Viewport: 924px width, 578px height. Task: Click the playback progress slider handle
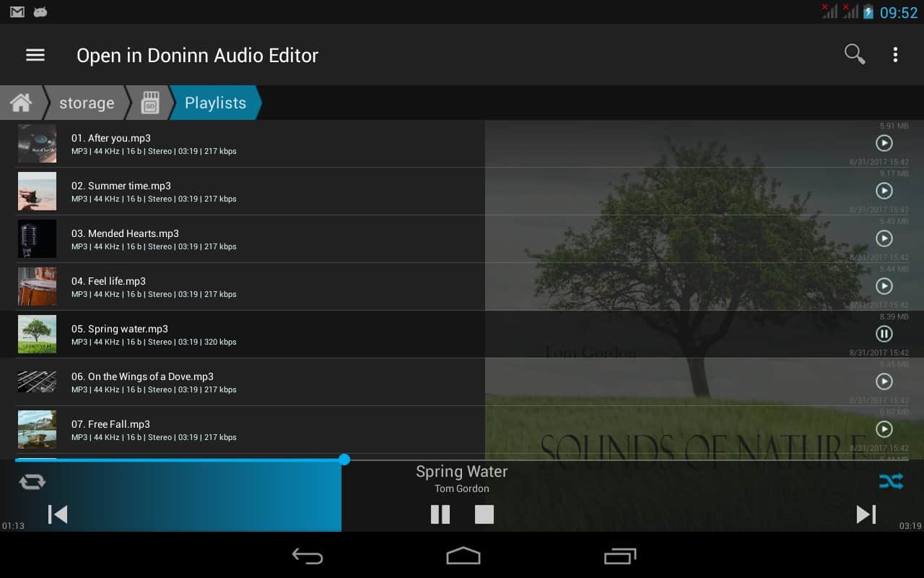(344, 460)
